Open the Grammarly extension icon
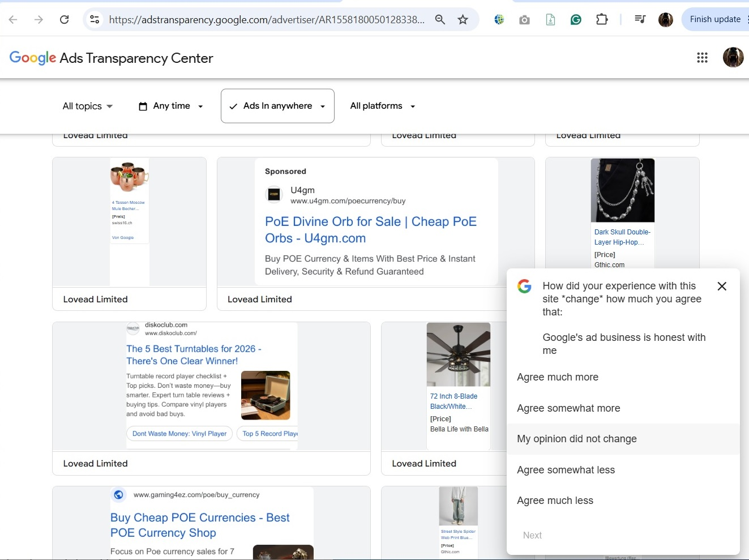This screenshot has width=749, height=560. point(576,20)
